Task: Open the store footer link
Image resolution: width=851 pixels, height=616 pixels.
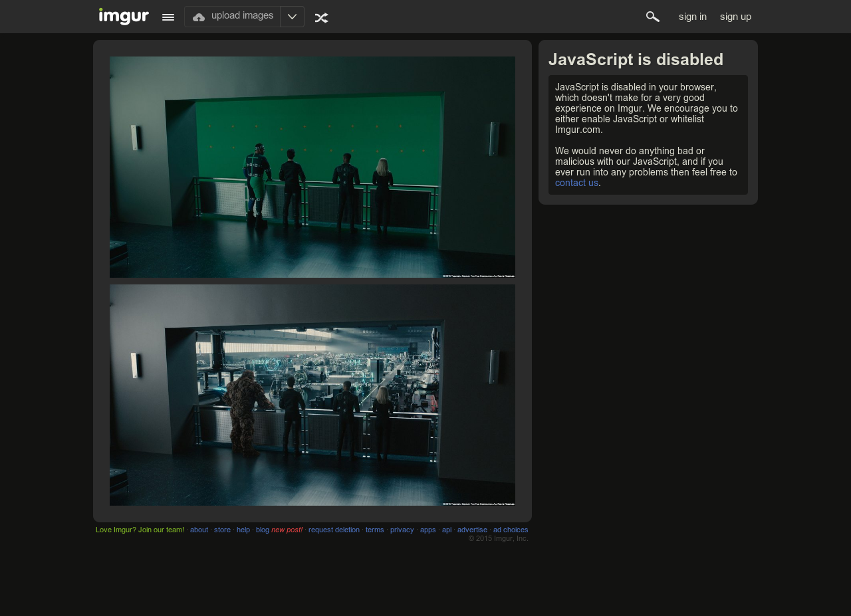Action: (222, 530)
